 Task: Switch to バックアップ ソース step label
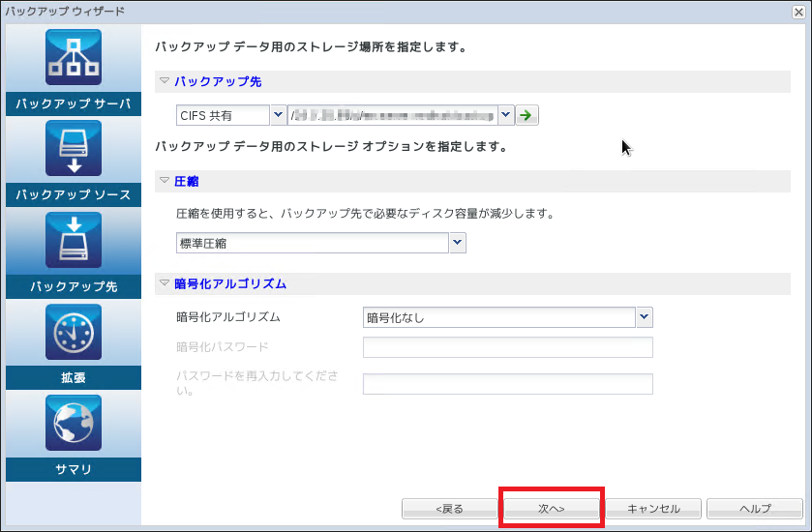(x=73, y=195)
